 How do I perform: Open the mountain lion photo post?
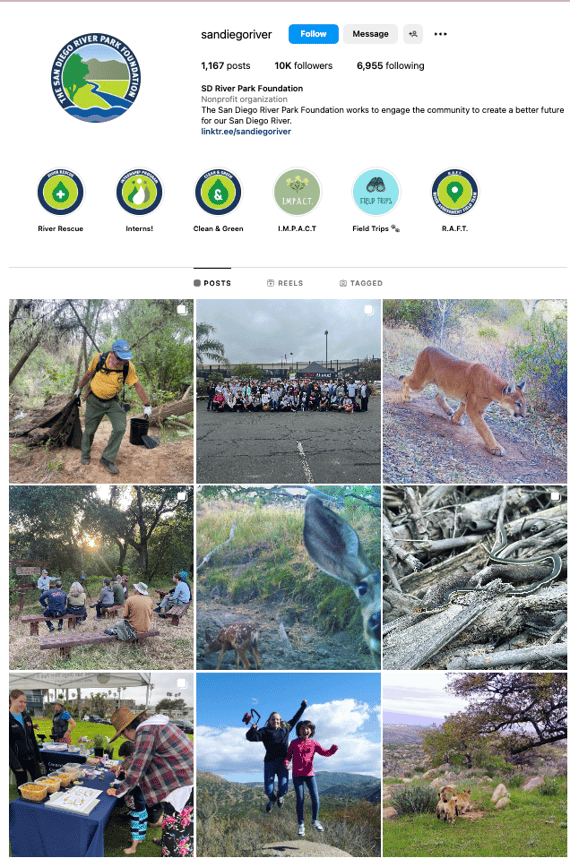(x=475, y=391)
